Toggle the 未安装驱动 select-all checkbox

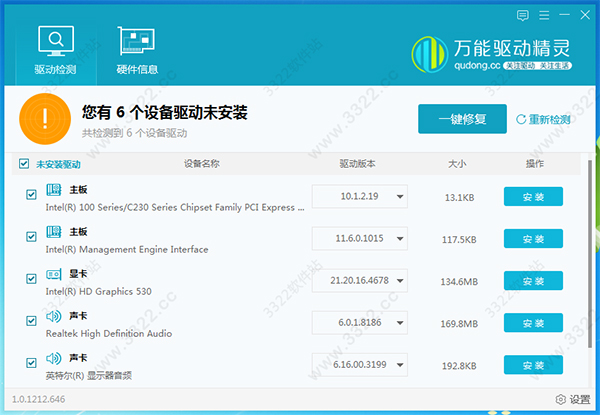point(25,163)
